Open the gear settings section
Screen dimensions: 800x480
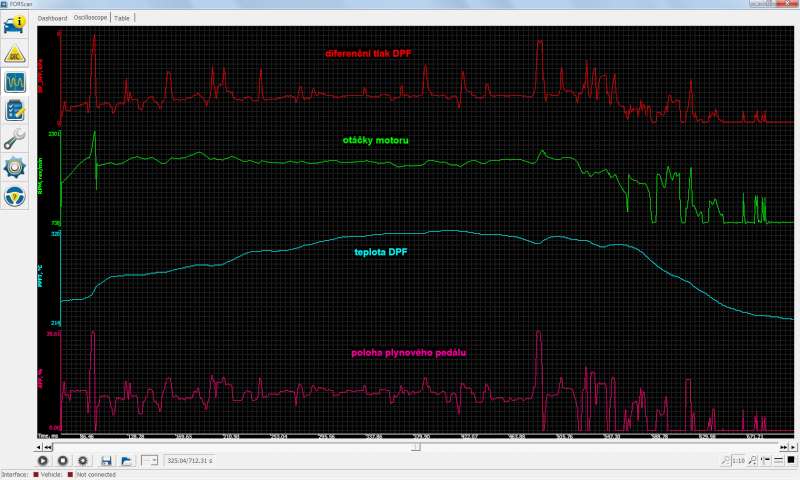(x=16, y=166)
